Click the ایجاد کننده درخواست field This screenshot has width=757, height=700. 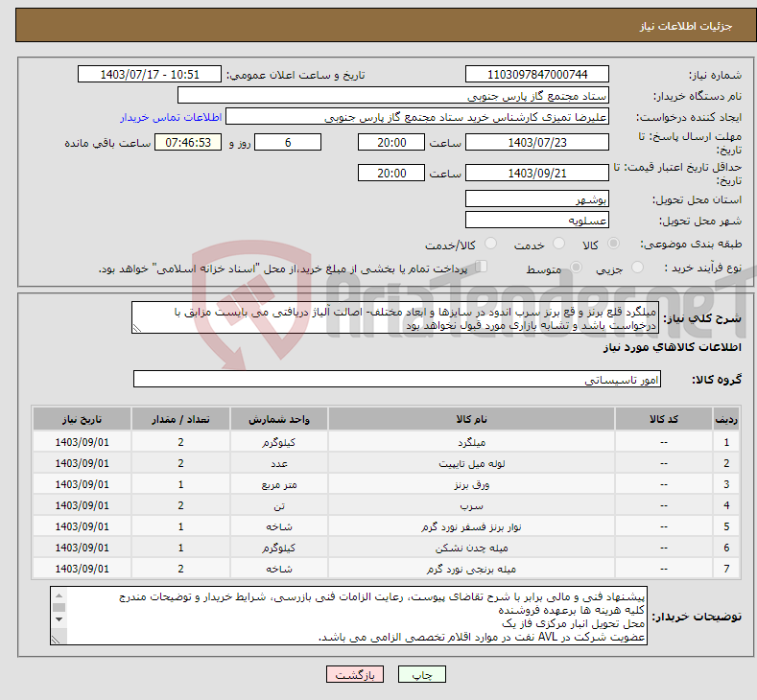tap(417, 117)
